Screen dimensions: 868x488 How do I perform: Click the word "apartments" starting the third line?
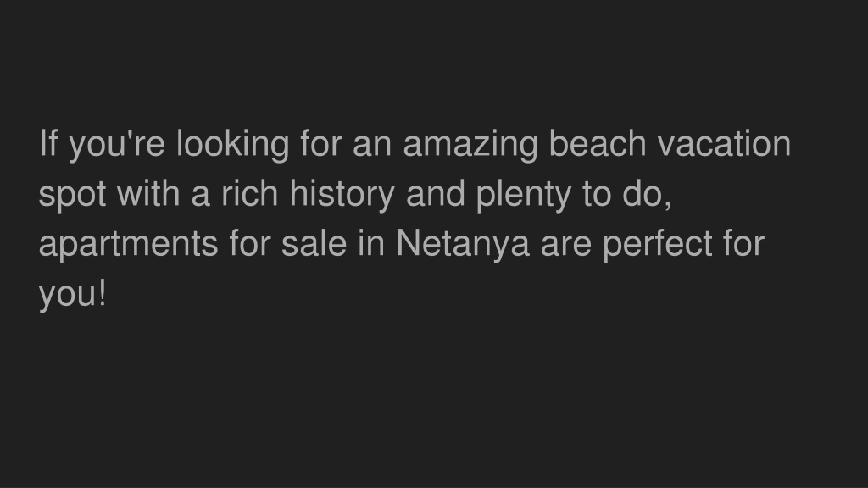[129, 245]
